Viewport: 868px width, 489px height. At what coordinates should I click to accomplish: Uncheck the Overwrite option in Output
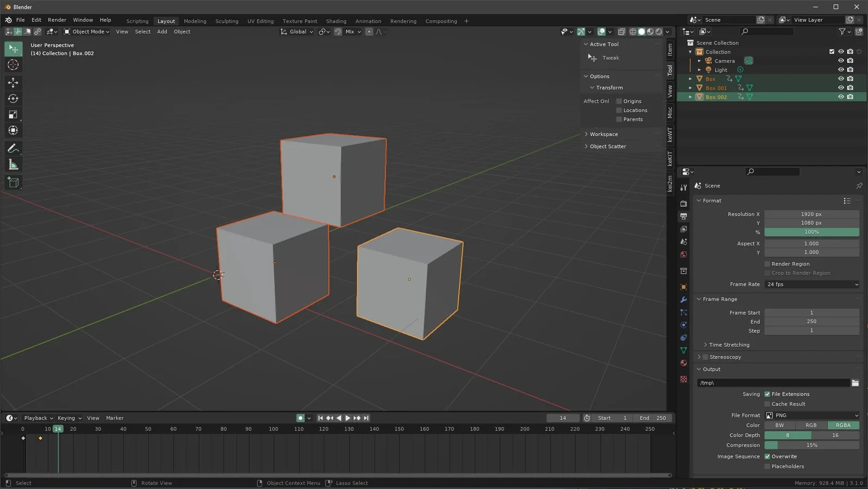(x=767, y=456)
